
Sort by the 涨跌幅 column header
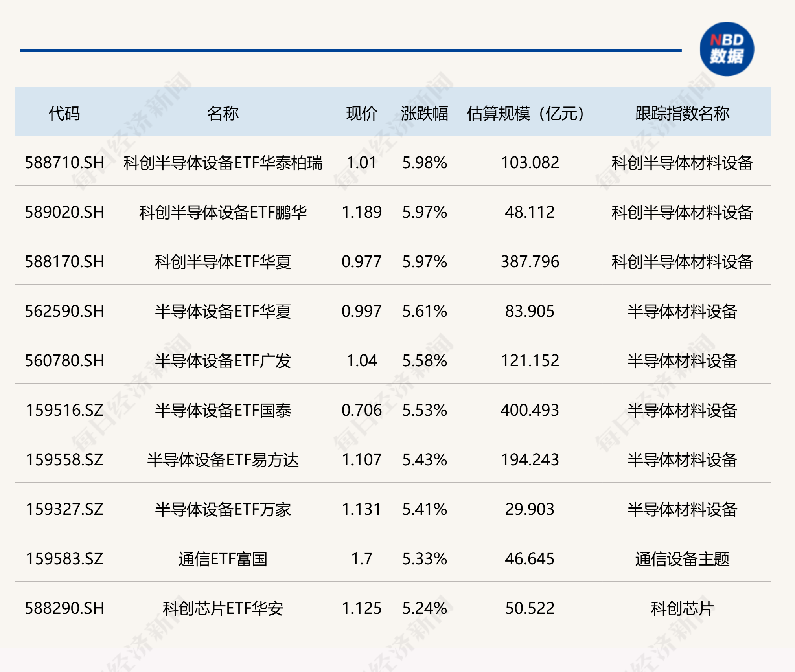coord(425,114)
